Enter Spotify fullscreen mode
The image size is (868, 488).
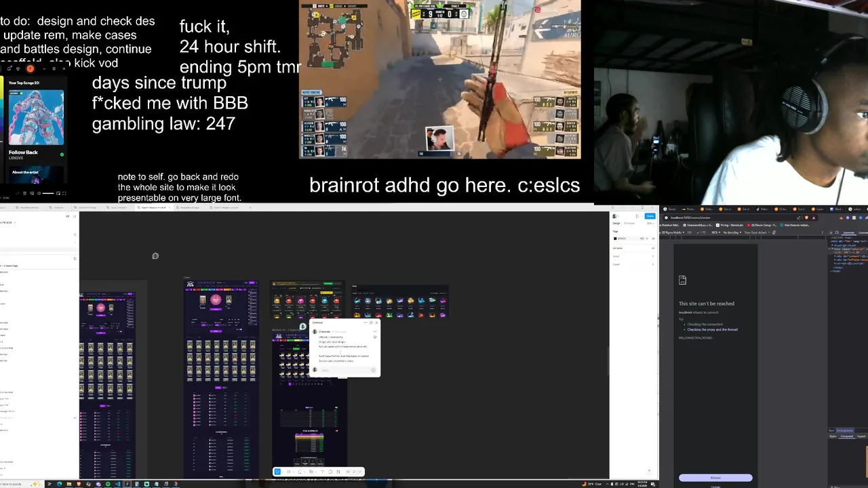coord(64,193)
